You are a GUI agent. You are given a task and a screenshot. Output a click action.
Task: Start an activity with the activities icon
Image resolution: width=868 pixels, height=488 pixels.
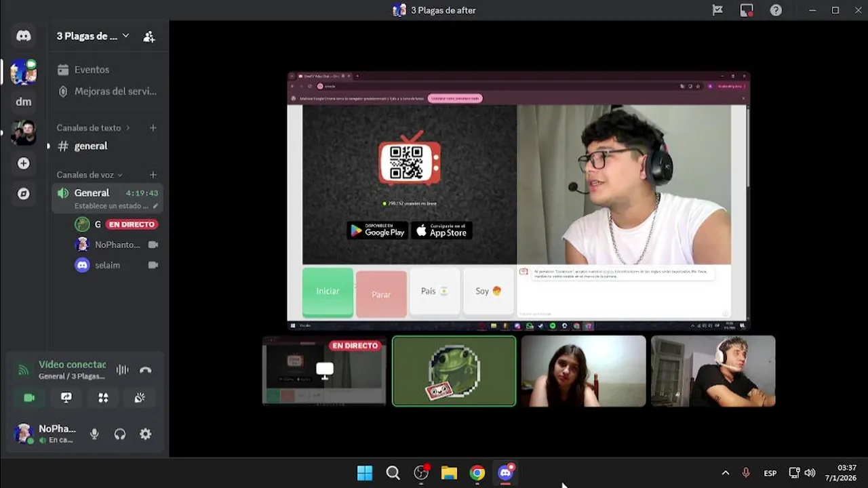[x=103, y=398]
